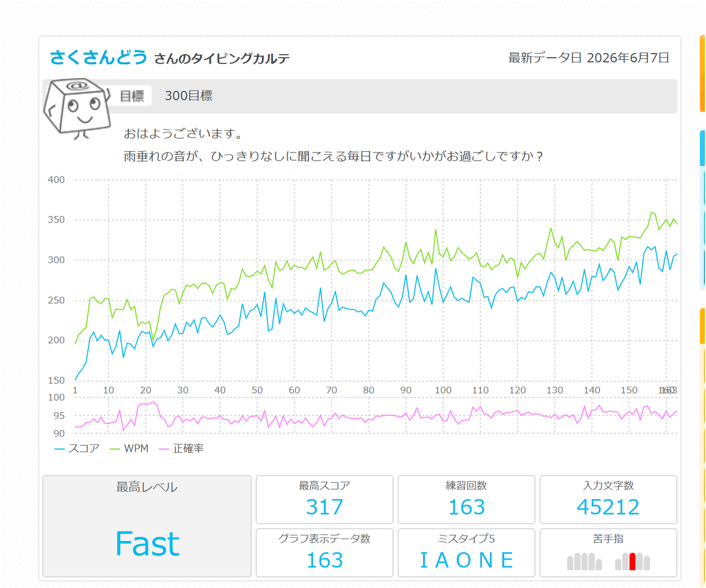Click the 350 y-axis label
The height and width of the screenshot is (588, 706).
pos(56,220)
